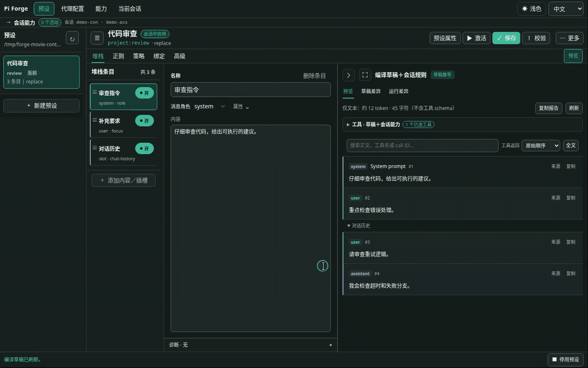Click the 全文 button
This screenshot has height=368, width=588.
click(571, 145)
